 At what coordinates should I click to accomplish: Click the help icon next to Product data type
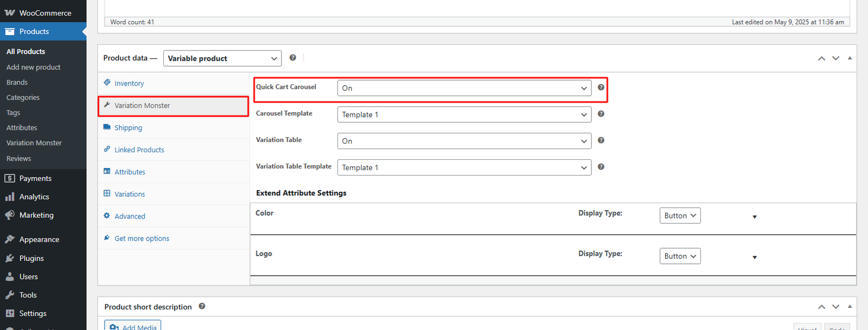[x=292, y=58]
